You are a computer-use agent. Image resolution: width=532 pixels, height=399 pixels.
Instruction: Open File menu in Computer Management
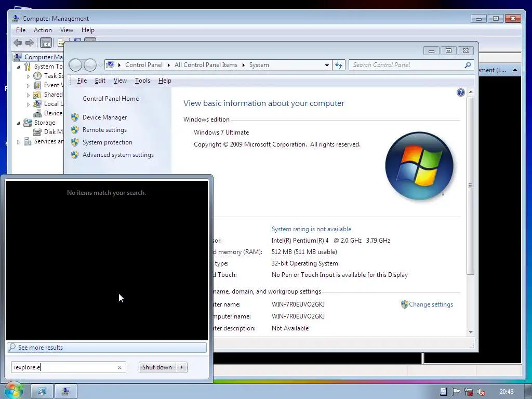[x=21, y=30]
